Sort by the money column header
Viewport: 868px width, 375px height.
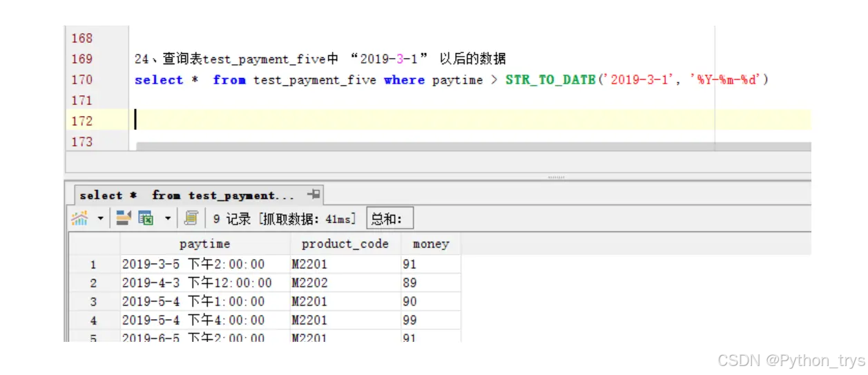431,244
